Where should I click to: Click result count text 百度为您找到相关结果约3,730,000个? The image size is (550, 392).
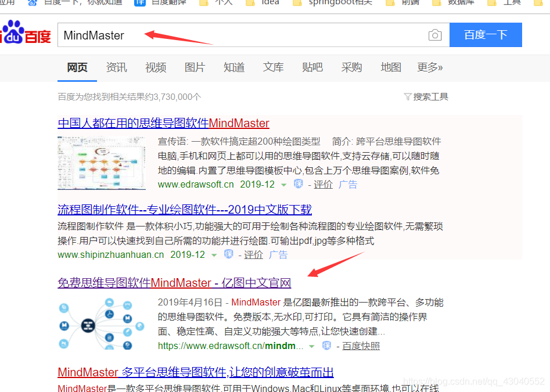[130, 97]
